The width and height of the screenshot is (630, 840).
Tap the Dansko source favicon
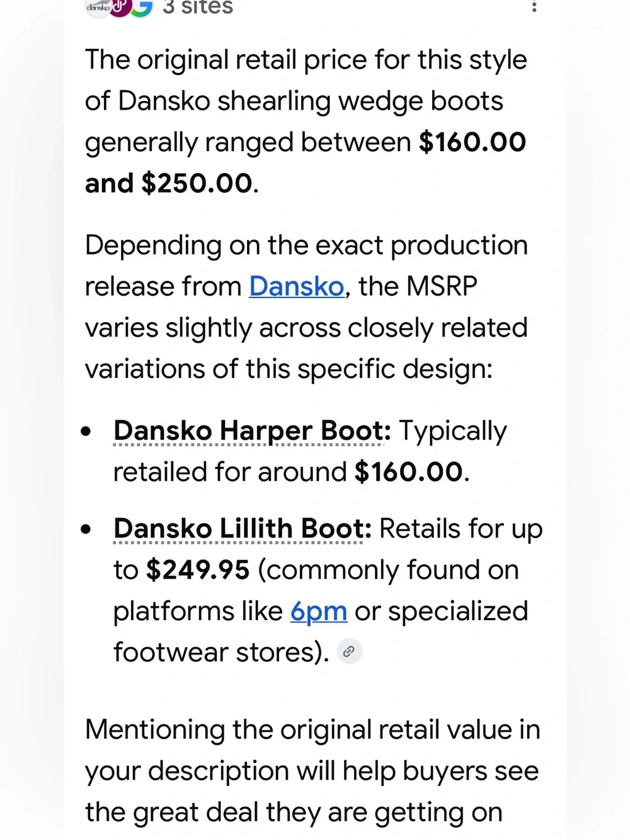96,7
